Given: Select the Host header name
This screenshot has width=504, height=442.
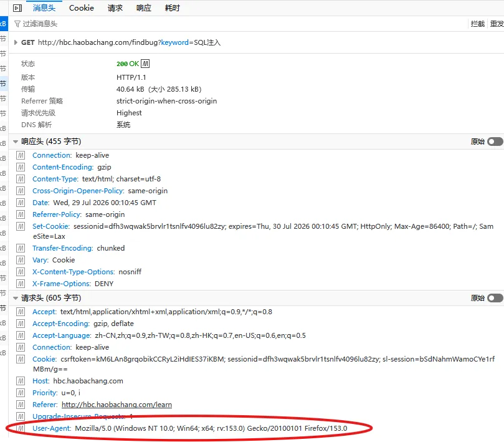Looking at the screenshot, I should (40, 381).
